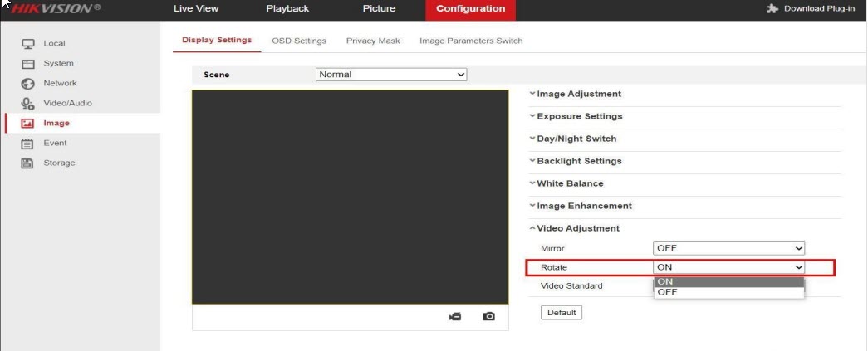Click the Video/Audio microphone icon
The image size is (868, 351).
(x=27, y=104)
